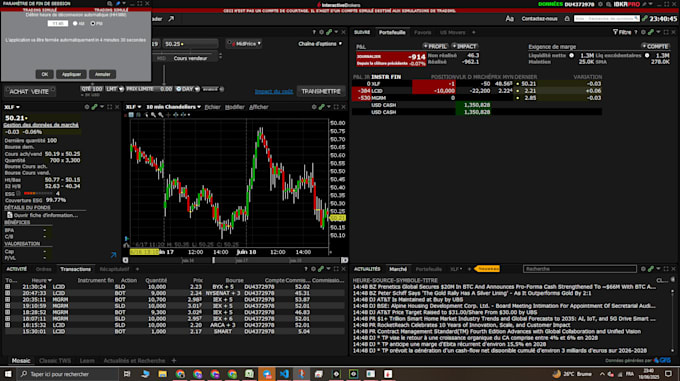Image resolution: width=680 pixels, height=381 pixels.
Task: Click the PROFIL button in P&L section
Action: (x=435, y=46)
